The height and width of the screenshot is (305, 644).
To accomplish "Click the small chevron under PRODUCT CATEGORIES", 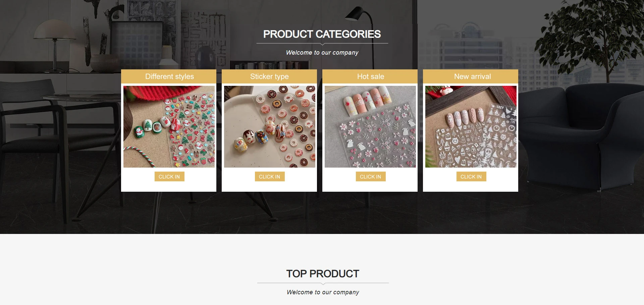I will point(322,44).
